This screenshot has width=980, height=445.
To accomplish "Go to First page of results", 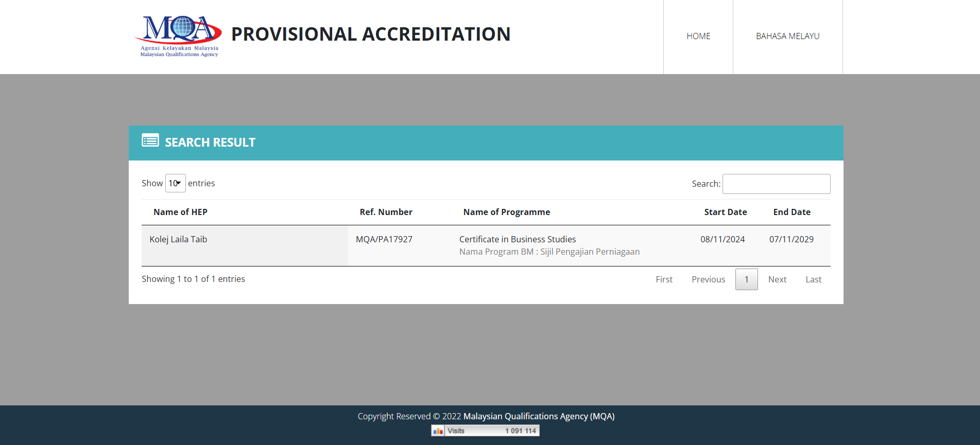I will tap(664, 279).
